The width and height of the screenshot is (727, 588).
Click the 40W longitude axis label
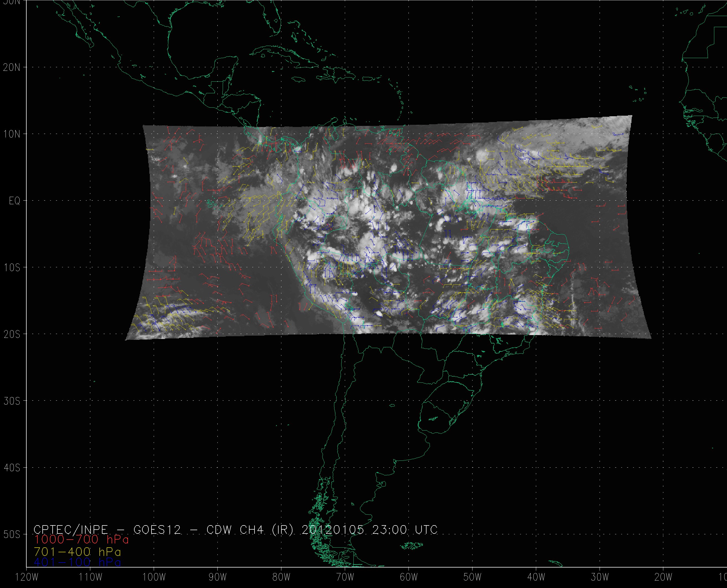pyautogui.click(x=536, y=577)
